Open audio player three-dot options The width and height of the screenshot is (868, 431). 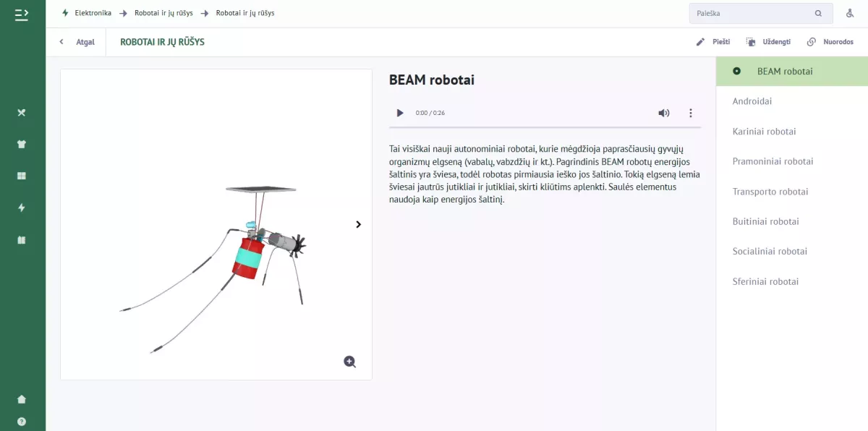(x=691, y=113)
